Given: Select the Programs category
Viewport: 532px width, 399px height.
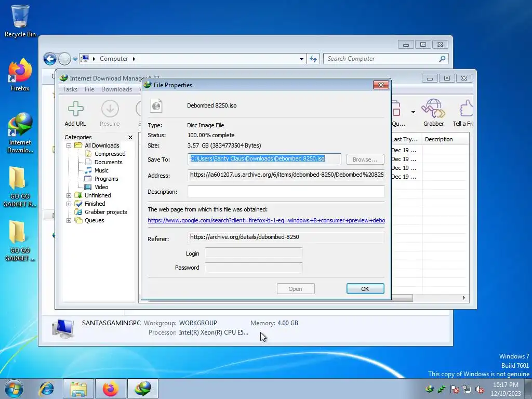Looking at the screenshot, I should 101,179.
